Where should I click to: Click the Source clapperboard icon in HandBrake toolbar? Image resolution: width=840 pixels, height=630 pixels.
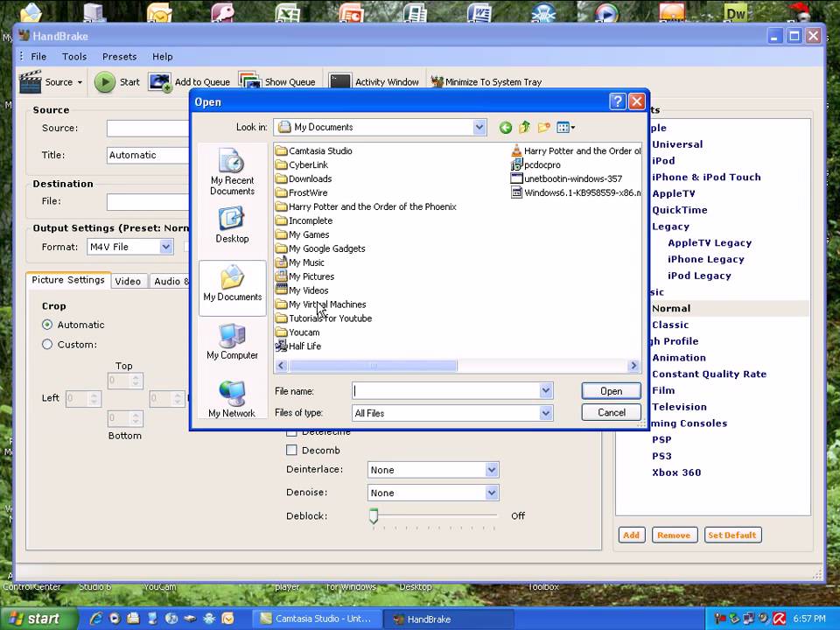click(30, 81)
